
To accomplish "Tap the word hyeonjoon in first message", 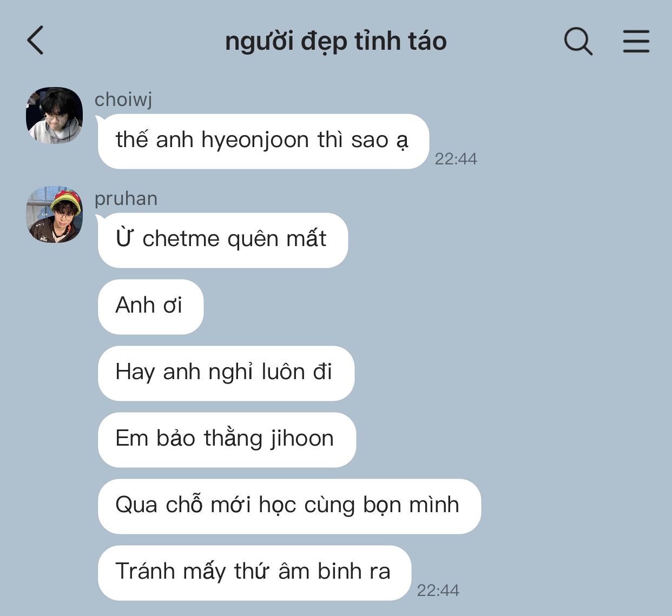I will click(x=255, y=141).
